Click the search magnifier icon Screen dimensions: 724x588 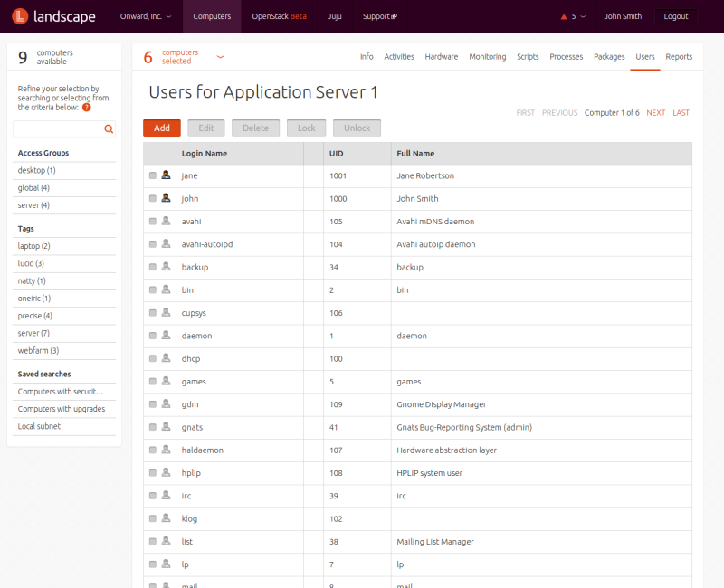[x=109, y=129]
